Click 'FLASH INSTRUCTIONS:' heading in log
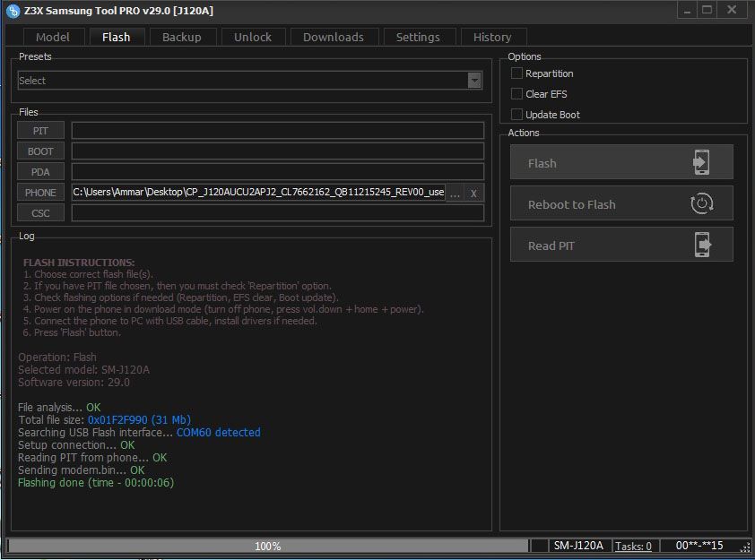The width and height of the screenshot is (755, 560). [x=79, y=263]
